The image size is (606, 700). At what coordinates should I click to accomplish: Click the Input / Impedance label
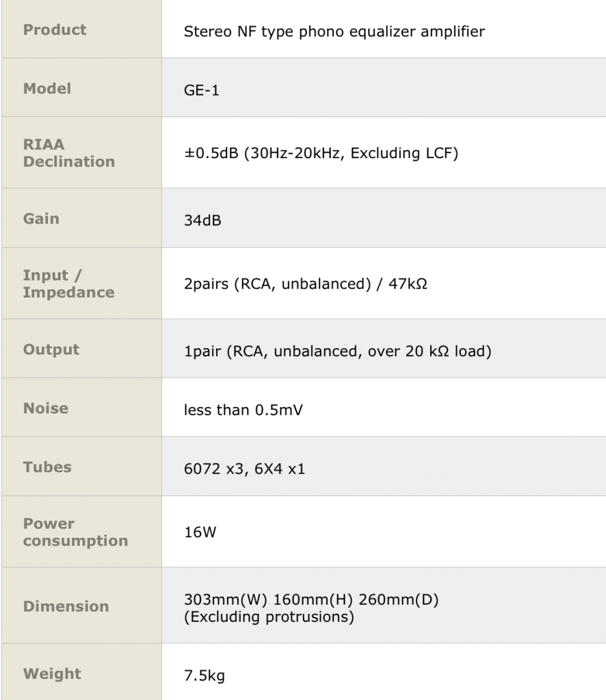[68, 283]
